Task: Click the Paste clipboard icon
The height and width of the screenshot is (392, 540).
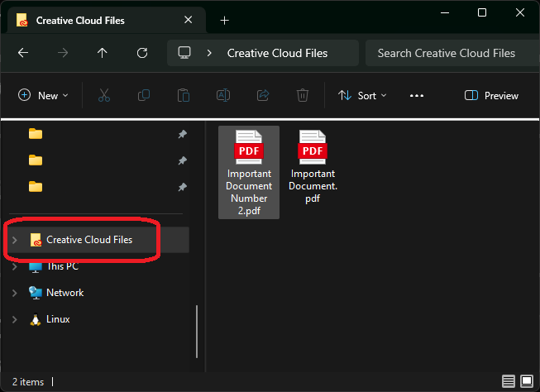Action: pyautogui.click(x=184, y=95)
